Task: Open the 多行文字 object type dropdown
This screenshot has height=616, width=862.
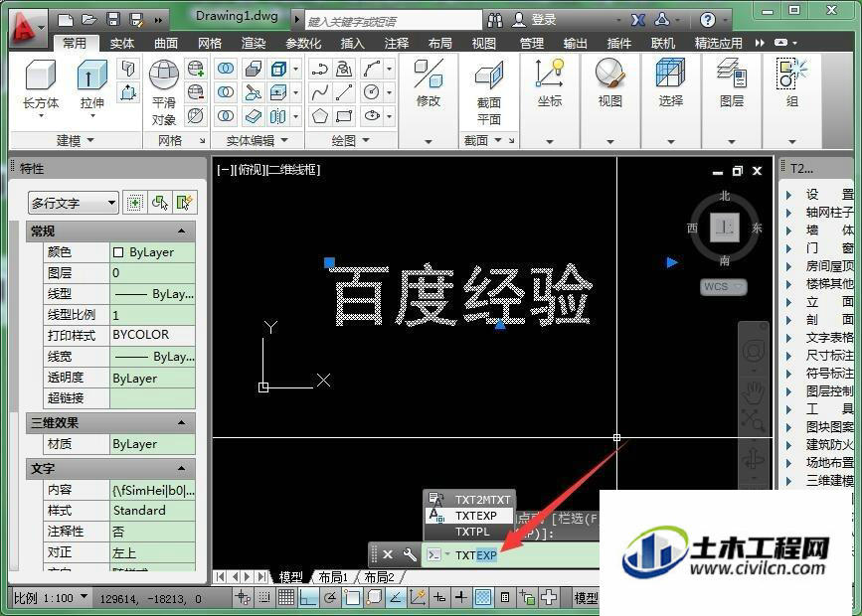Action: coord(73,204)
